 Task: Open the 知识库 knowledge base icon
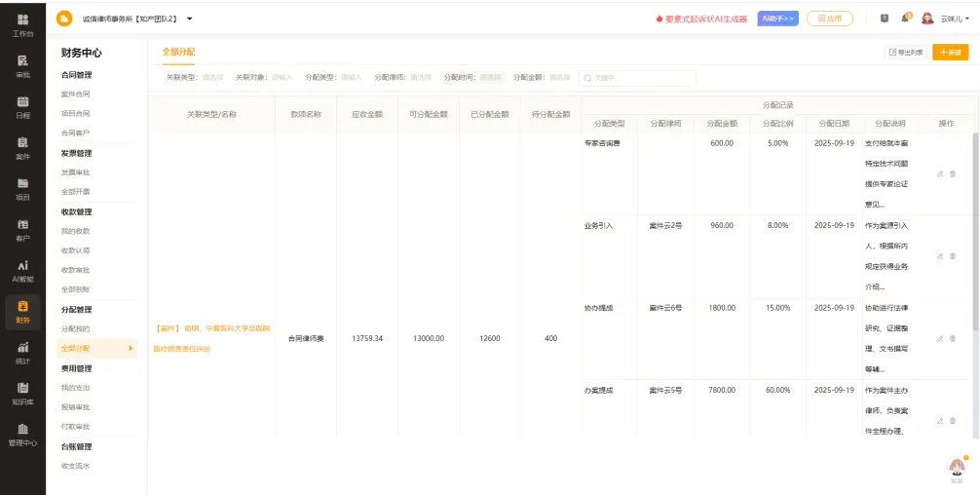22,393
